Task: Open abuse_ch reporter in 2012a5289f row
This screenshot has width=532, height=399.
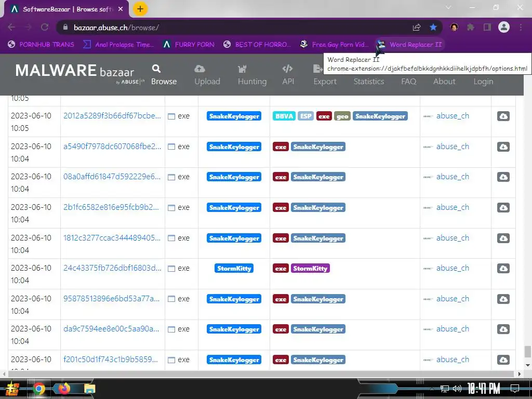Action: pos(453,116)
